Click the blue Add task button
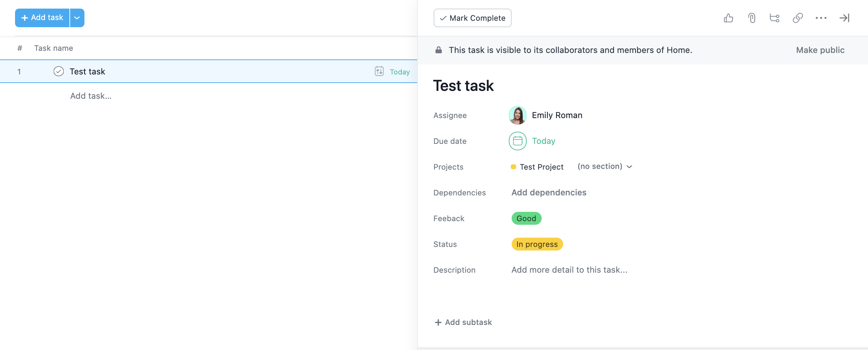 (x=42, y=18)
